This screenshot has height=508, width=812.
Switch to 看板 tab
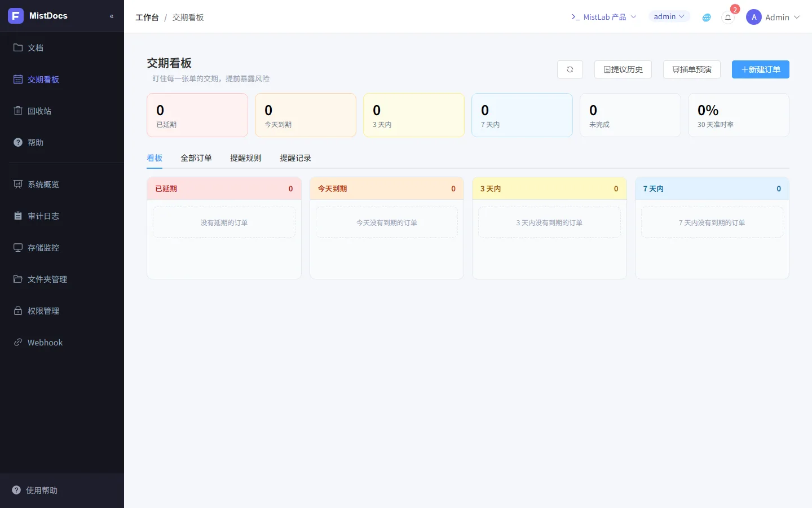pos(155,158)
